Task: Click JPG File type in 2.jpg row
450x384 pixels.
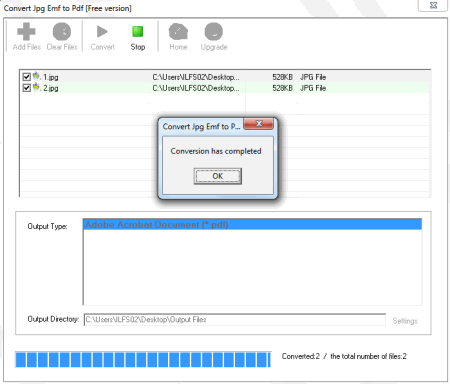Action: coord(313,88)
